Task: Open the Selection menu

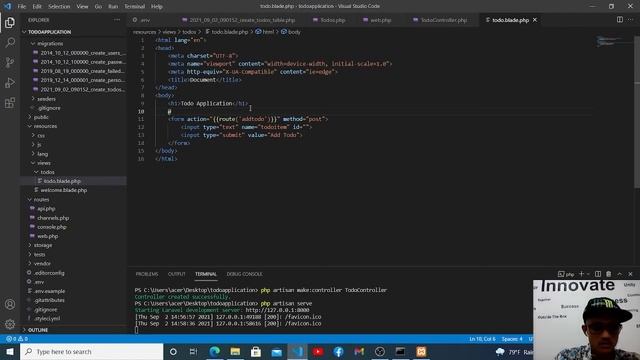Action: [59, 7]
